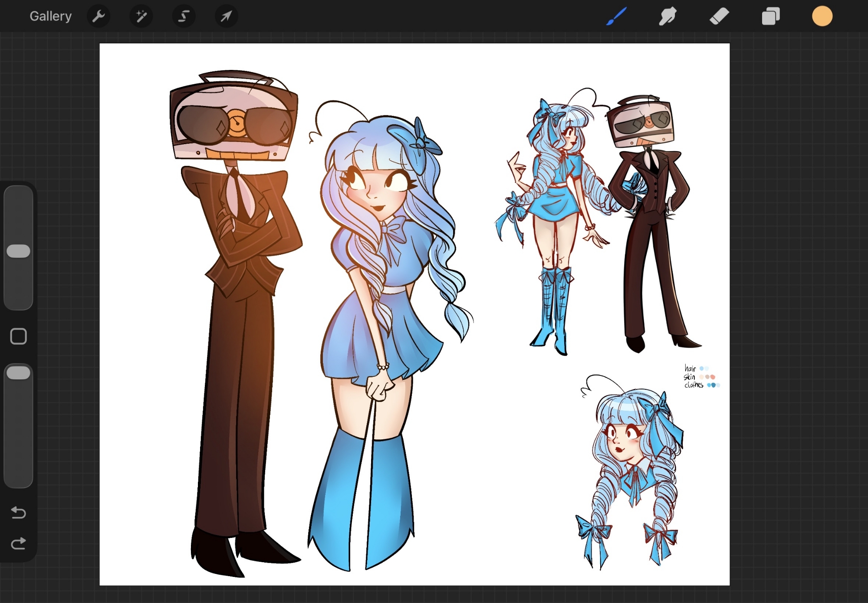Open the Actions wrench menu

click(x=99, y=16)
